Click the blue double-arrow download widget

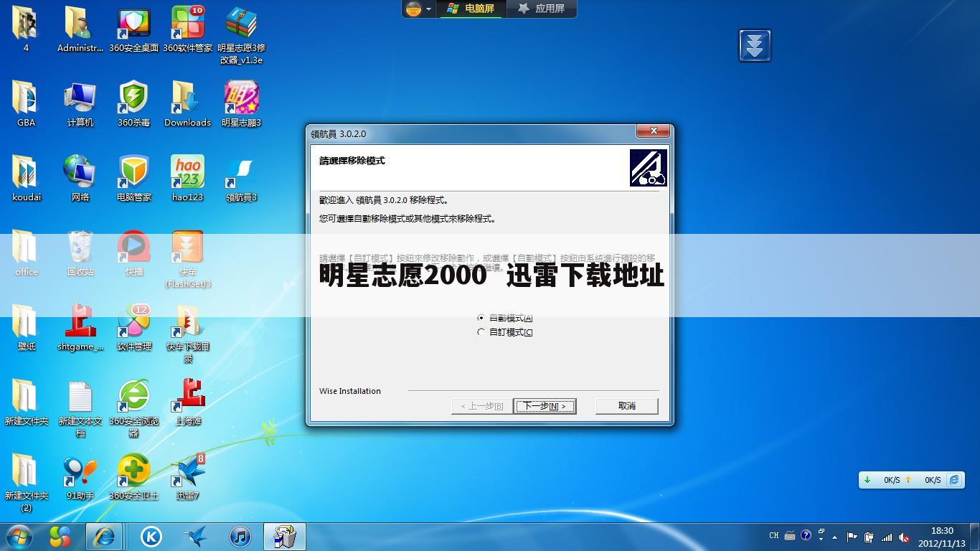pos(755,46)
